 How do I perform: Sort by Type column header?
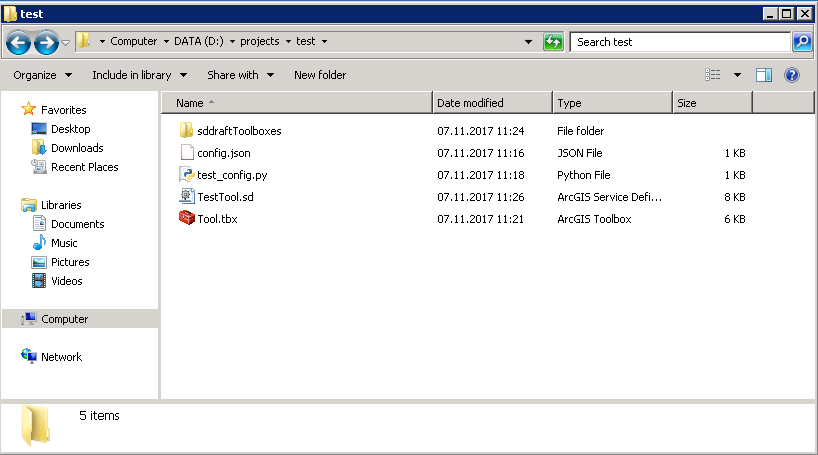(x=612, y=103)
